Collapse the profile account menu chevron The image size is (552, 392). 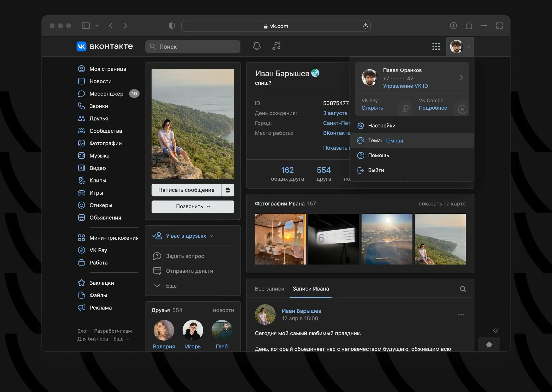468,47
